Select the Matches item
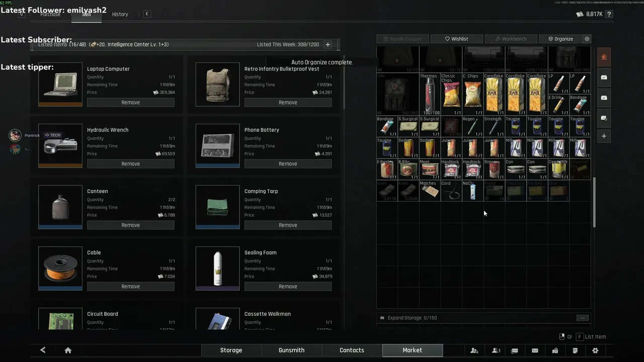The image size is (644, 362). tap(429, 191)
